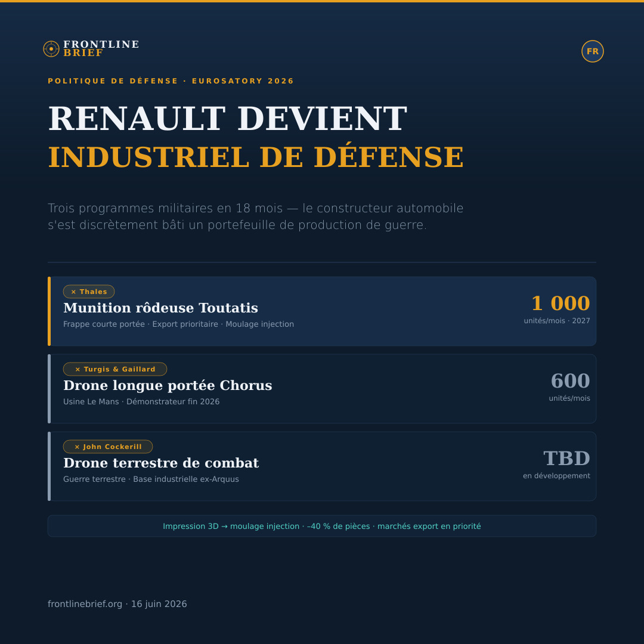Click the TBD figure
This screenshot has width=644, height=644.
click(567, 459)
